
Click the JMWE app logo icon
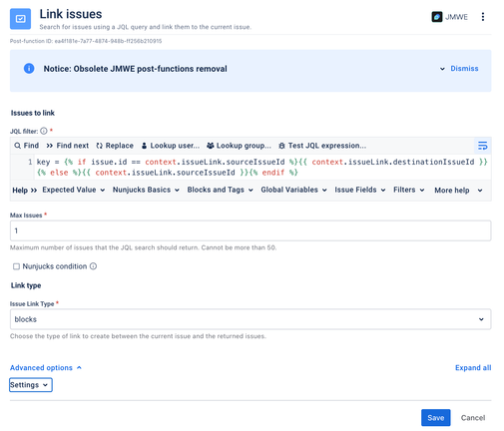pyautogui.click(x=437, y=17)
